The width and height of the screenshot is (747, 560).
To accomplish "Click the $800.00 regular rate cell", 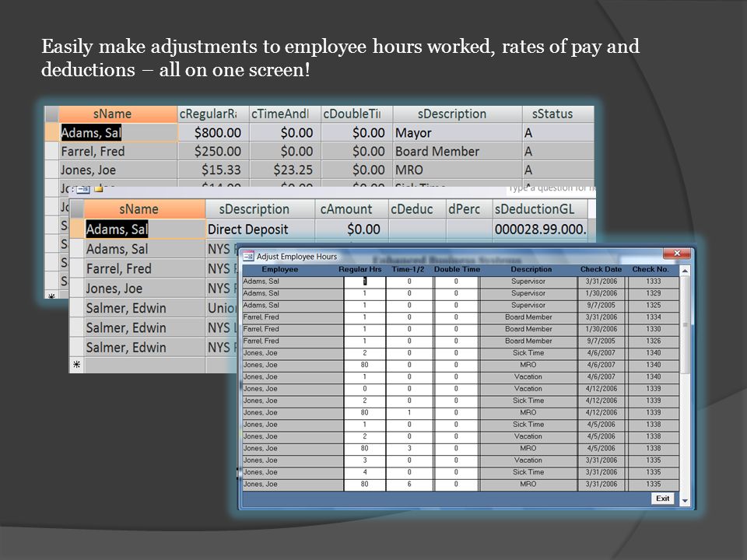I will click(x=213, y=133).
